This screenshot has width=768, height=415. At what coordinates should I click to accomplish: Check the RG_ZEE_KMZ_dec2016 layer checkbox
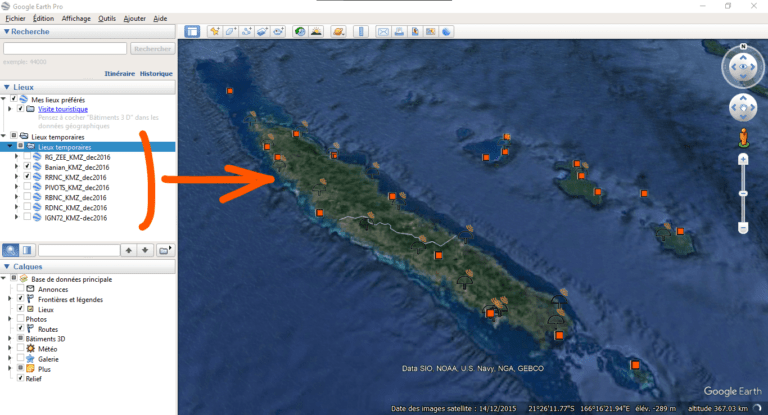[27, 157]
